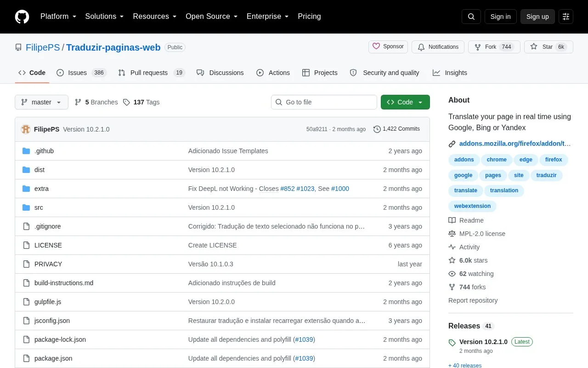Sponsor this repository
This screenshot has width=588, height=368.
pos(388,47)
